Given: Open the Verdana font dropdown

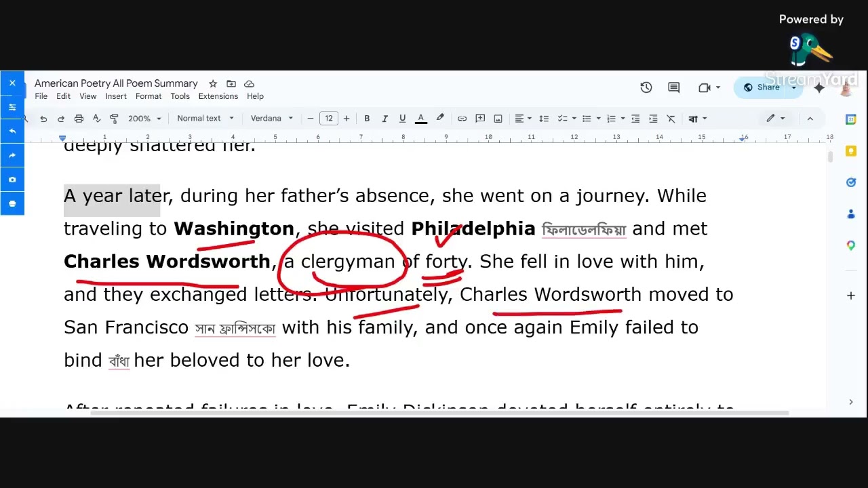Looking at the screenshot, I should tap(271, 119).
